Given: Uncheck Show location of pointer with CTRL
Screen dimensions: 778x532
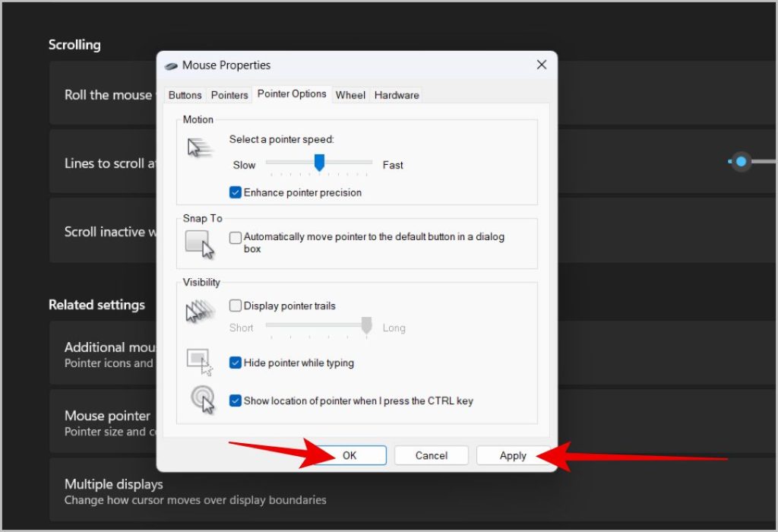Looking at the screenshot, I should (236, 401).
